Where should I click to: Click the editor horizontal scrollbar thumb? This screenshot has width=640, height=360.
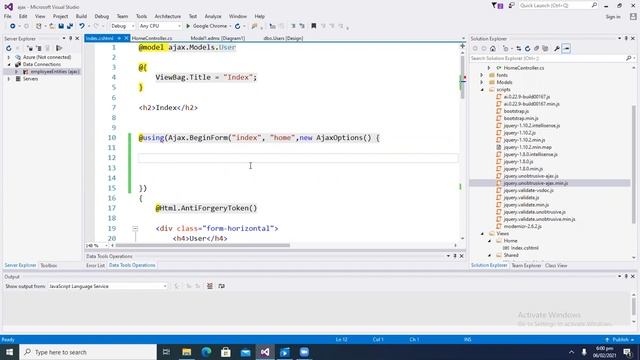[203, 246]
